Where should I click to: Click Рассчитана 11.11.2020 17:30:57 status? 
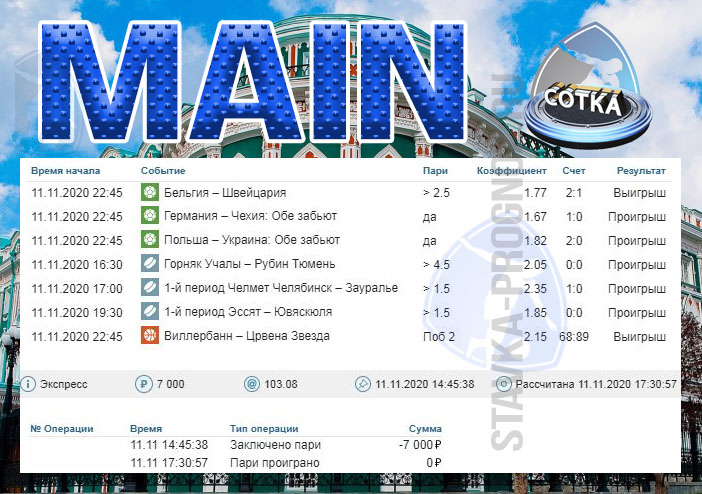point(596,384)
